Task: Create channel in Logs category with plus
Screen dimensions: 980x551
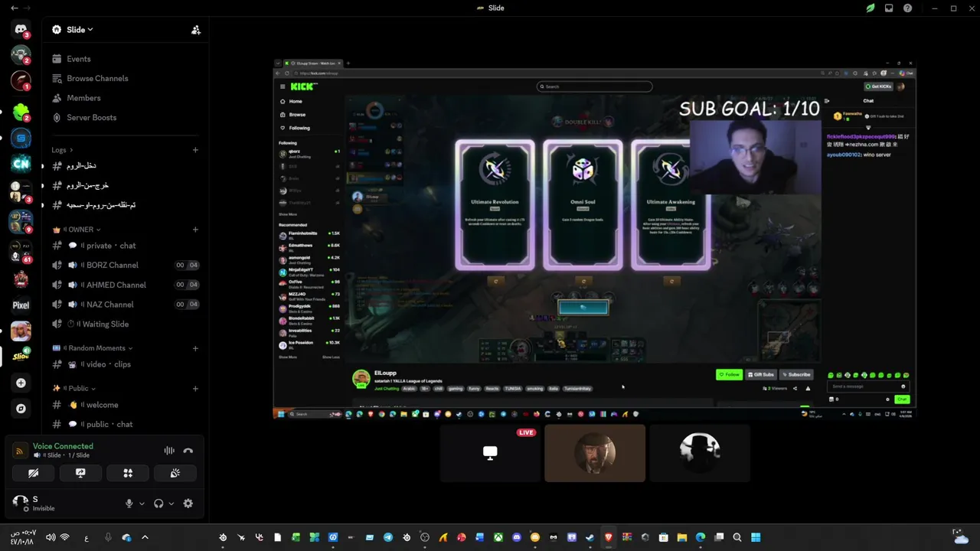Action: [x=195, y=150]
